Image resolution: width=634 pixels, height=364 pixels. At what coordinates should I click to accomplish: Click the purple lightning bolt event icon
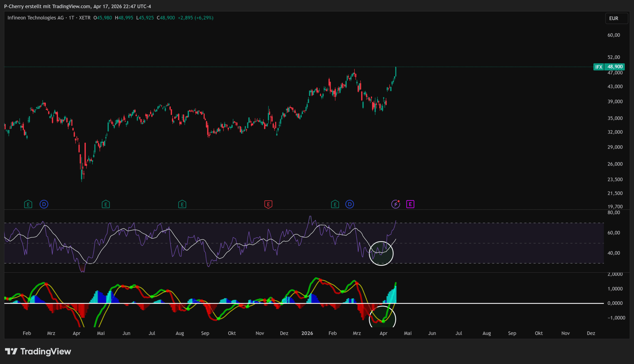click(396, 204)
